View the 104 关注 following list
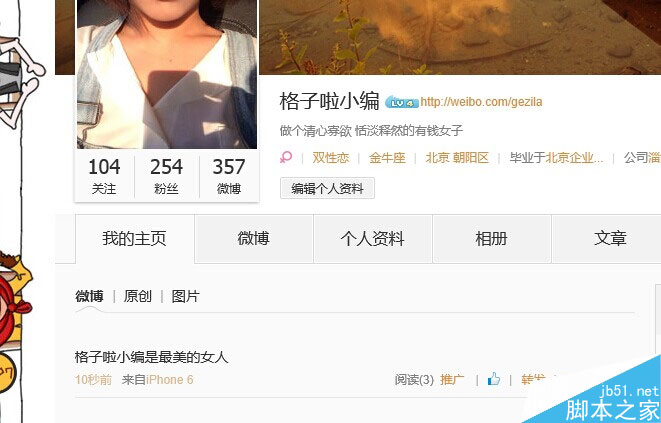 click(104, 177)
